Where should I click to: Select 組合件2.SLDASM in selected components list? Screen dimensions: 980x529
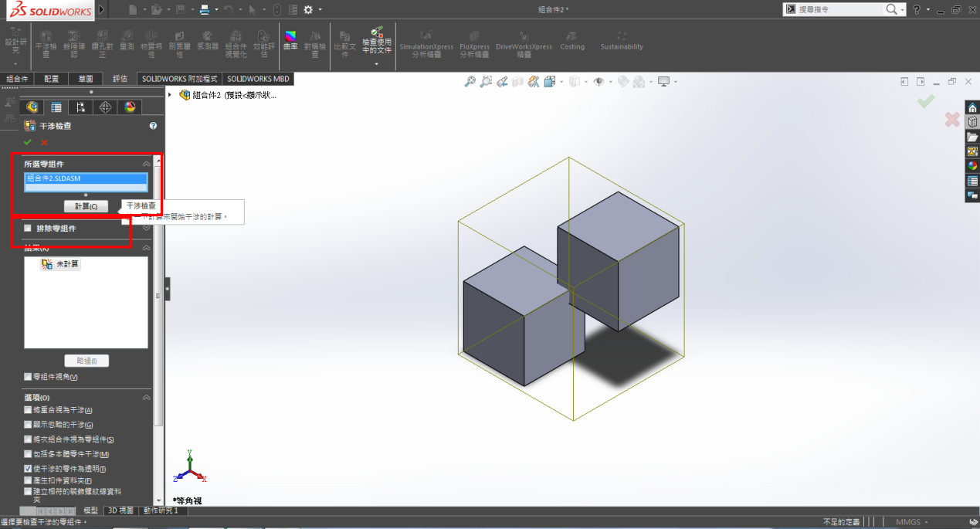(x=86, y=178)
